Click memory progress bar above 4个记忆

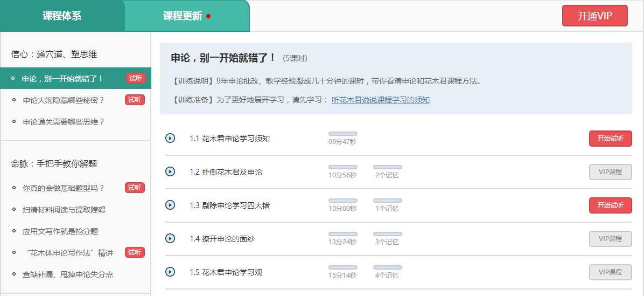click(388, 267)
